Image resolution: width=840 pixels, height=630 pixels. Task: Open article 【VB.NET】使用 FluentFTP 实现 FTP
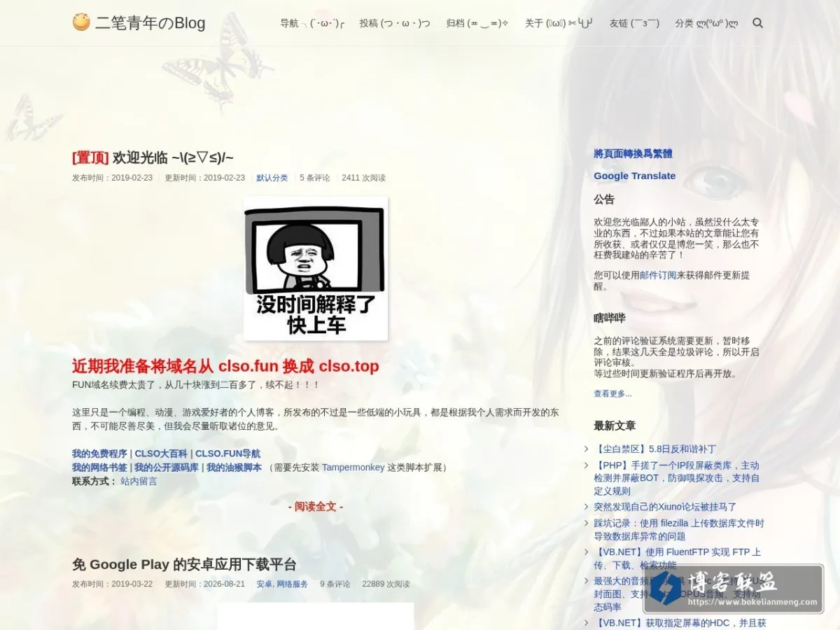pyautogui.click(x=677, y=559)
